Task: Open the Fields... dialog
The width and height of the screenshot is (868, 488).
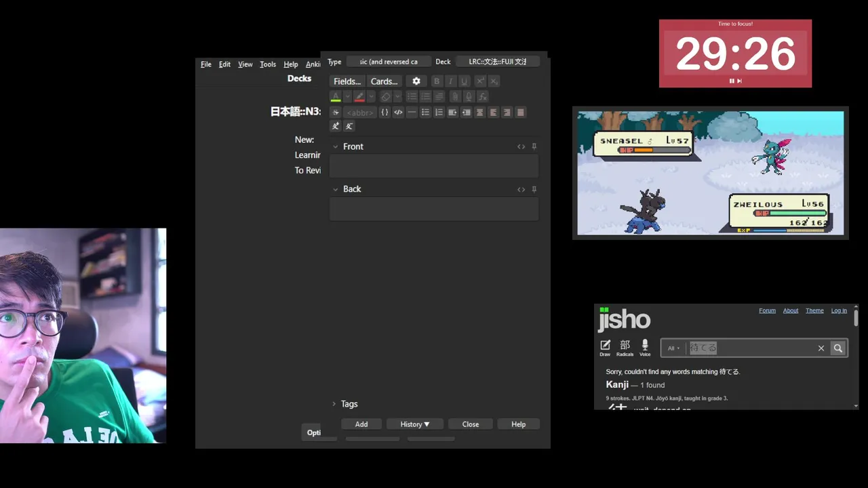Action: (x=347, y=81)
